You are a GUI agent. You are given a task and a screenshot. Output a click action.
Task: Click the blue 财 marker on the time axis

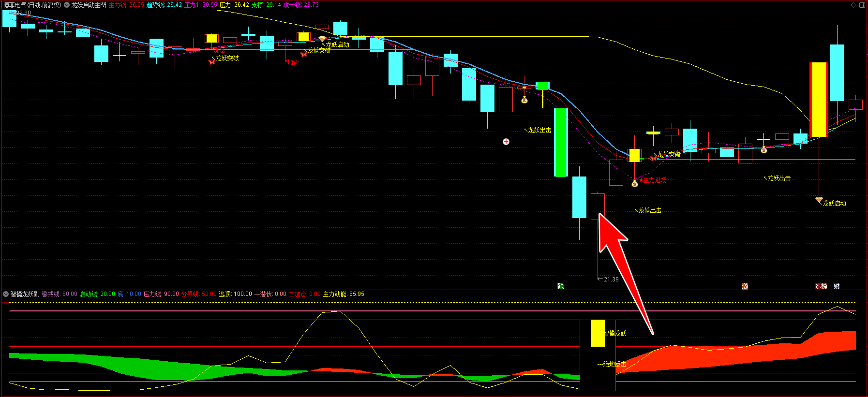[x=837, y=286]
